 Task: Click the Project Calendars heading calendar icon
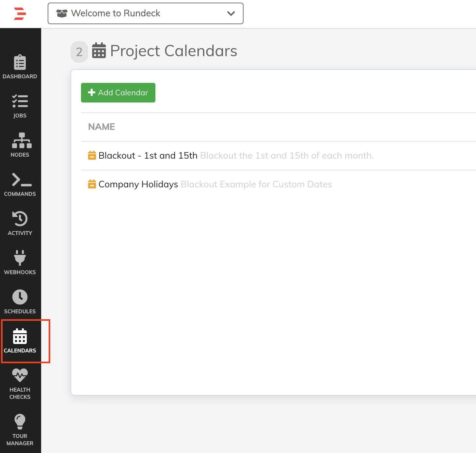99,51
